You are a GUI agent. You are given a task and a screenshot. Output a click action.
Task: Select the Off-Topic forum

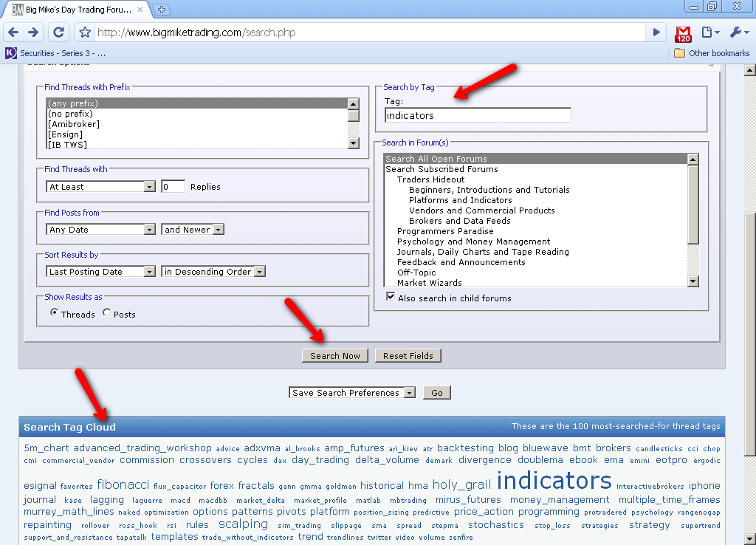pyautogui.click(x=536, y=273)
